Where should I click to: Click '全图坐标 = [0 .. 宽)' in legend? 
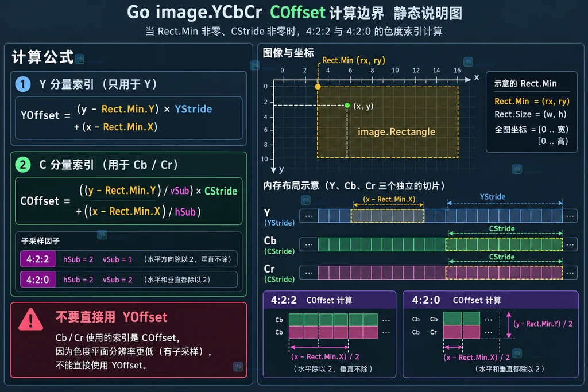click(x=531, y=129)
